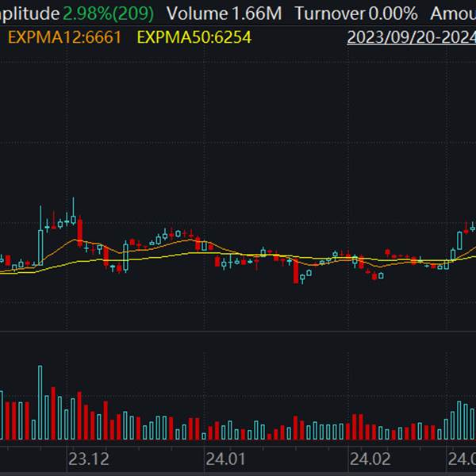The width and height of the screenshot is (476, 476).
Task: Select the 23.12 date axis label
Action: coord(89,459)
